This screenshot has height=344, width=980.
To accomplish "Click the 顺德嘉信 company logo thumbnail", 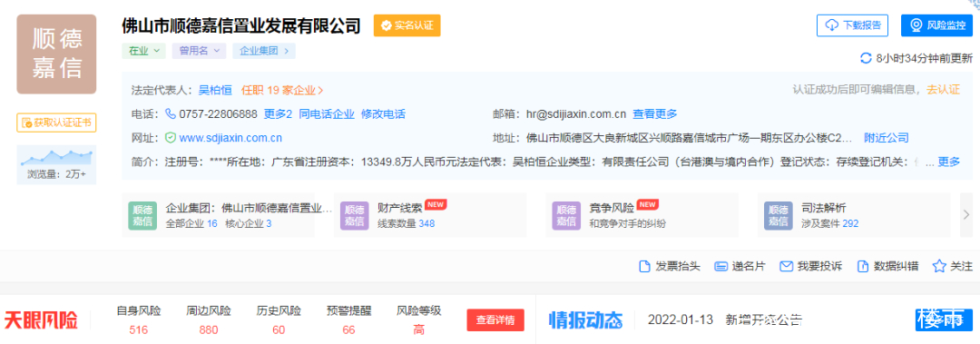I will (56, 54).
